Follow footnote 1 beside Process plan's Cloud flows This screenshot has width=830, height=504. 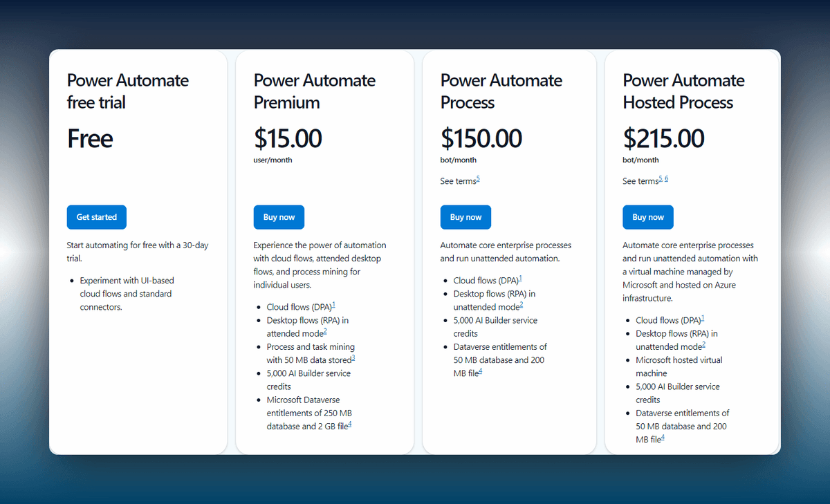coord(520,279)
